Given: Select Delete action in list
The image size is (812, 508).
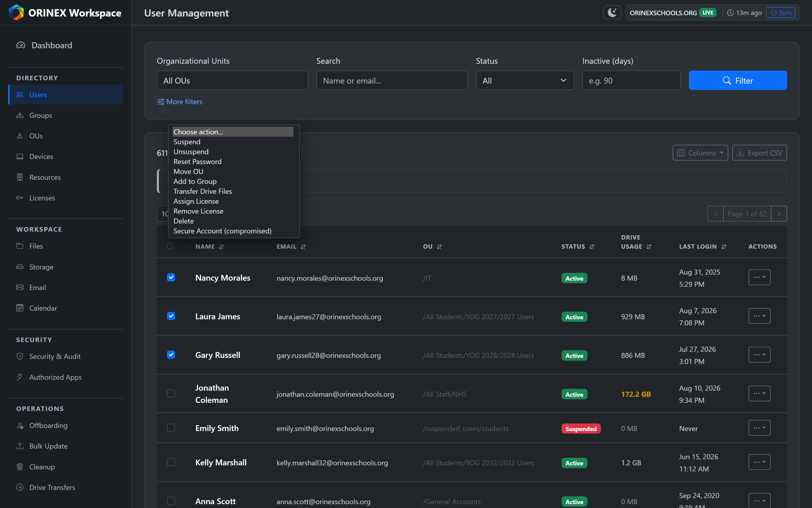Looking at the screenshot, I should (233, 221).
